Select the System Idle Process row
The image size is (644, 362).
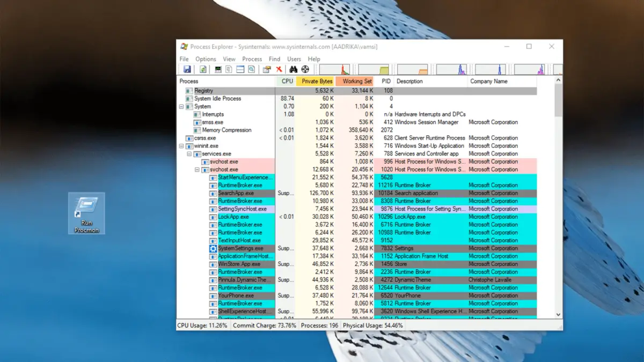[357, 99]
